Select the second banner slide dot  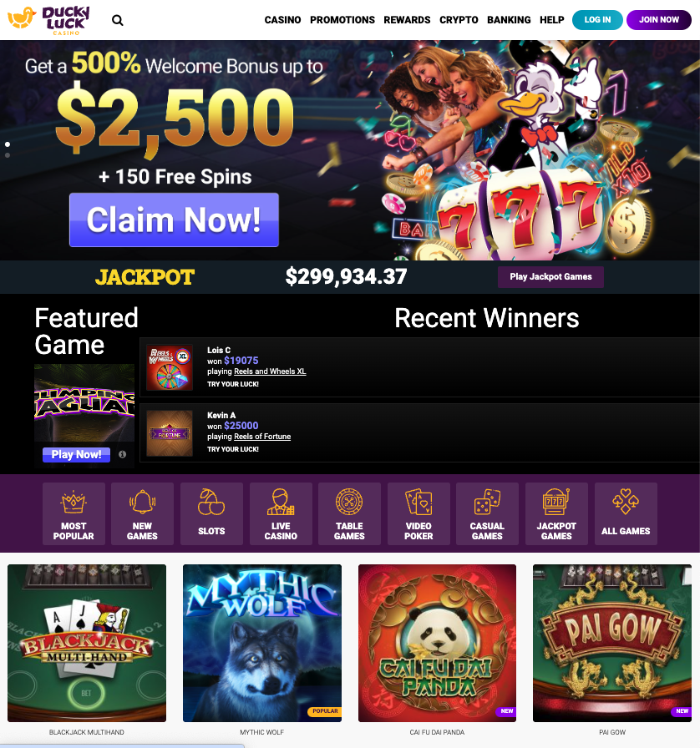[x=8, y=155]
